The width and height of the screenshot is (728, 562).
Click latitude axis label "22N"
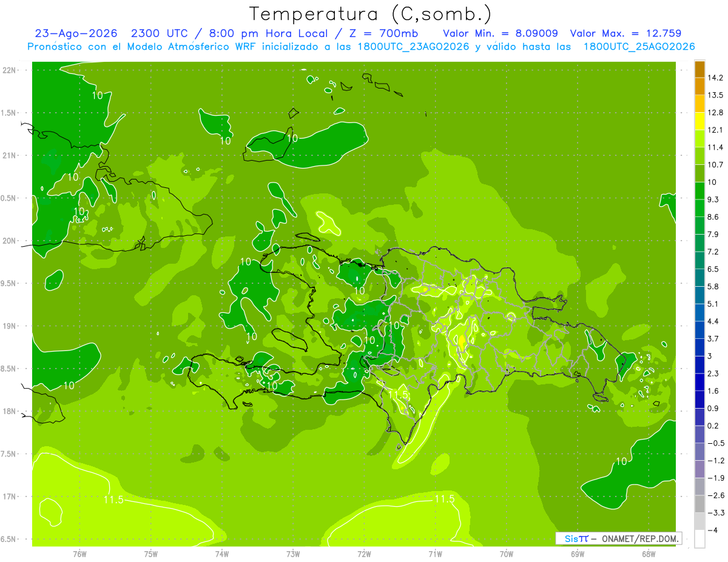[x=10, y=70]
